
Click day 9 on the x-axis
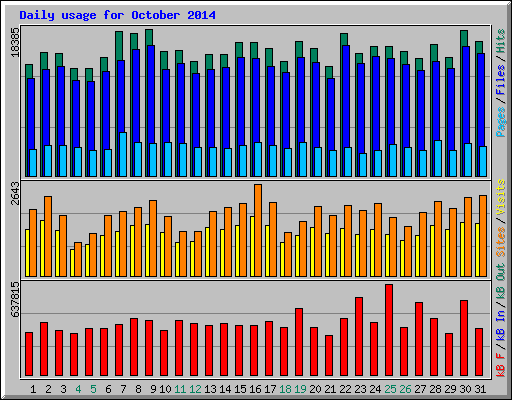[153, 389]
